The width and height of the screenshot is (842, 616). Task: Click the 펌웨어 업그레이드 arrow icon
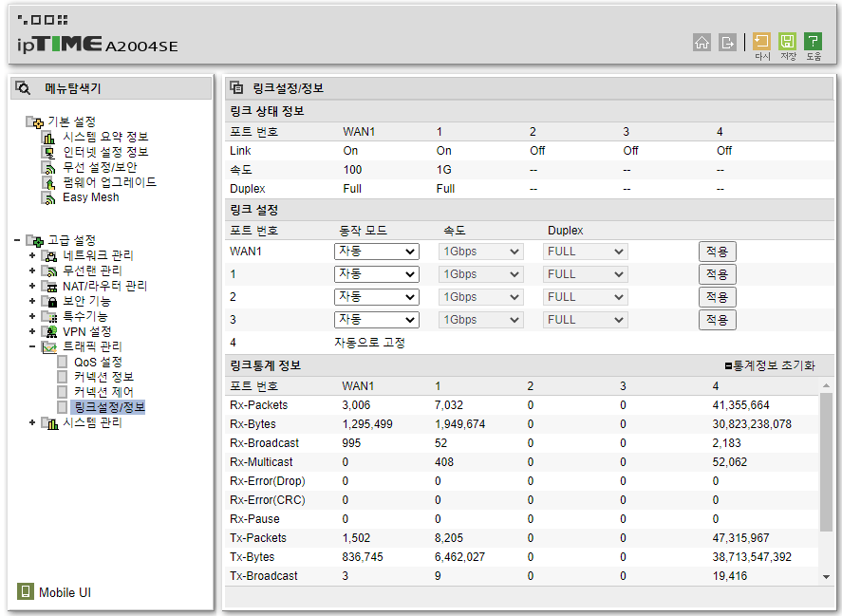pyautogui.click(x=48, y=182)
